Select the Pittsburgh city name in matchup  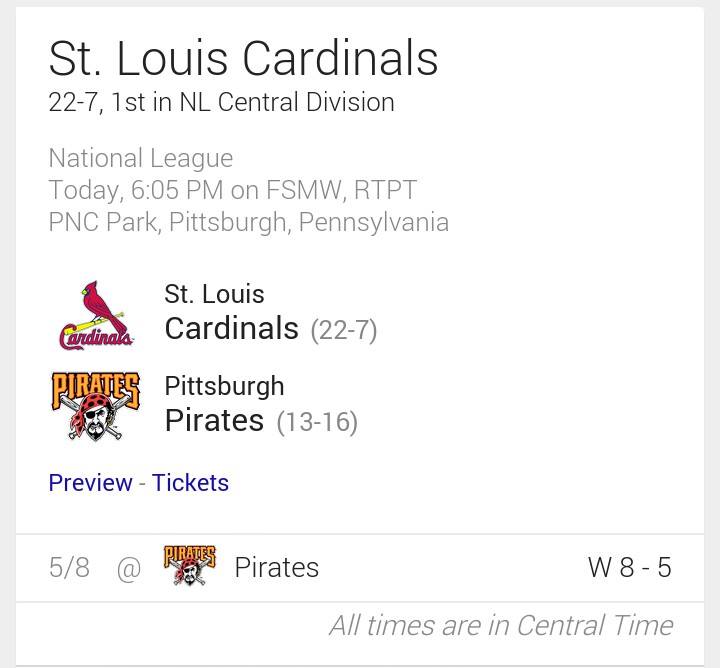(x=224, y=386)
